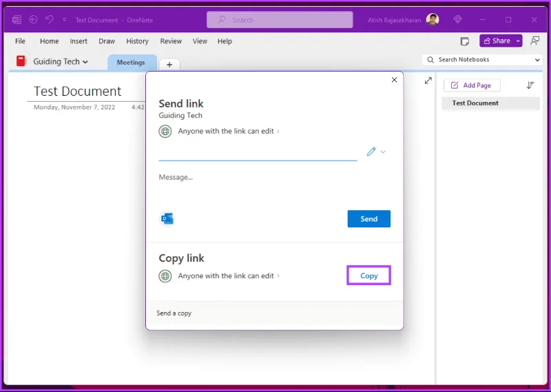551x392 pixels.
Task: Change Copy link permission settings
Action: (x=229, y=276)
